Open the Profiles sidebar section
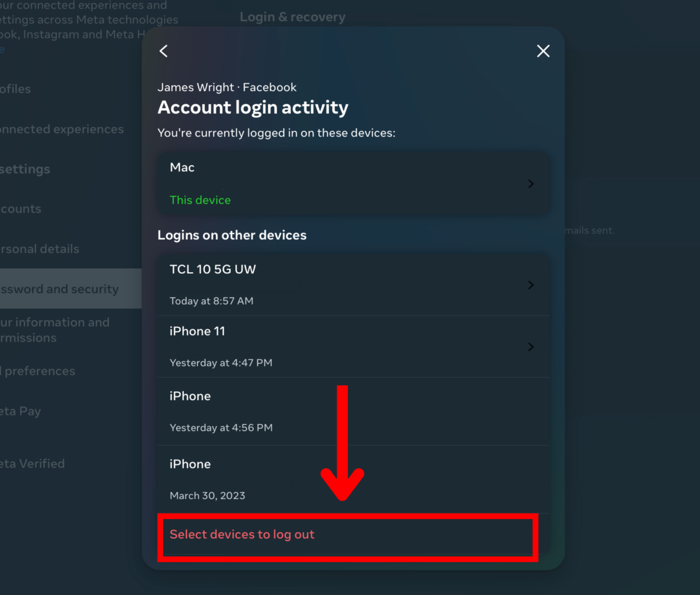 pyautogui.click(x=15, y=89)
